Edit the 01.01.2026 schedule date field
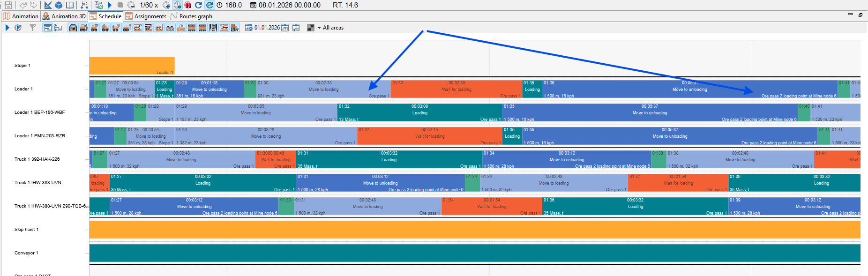Screen dimensions: 868x276 pos(267,28)
